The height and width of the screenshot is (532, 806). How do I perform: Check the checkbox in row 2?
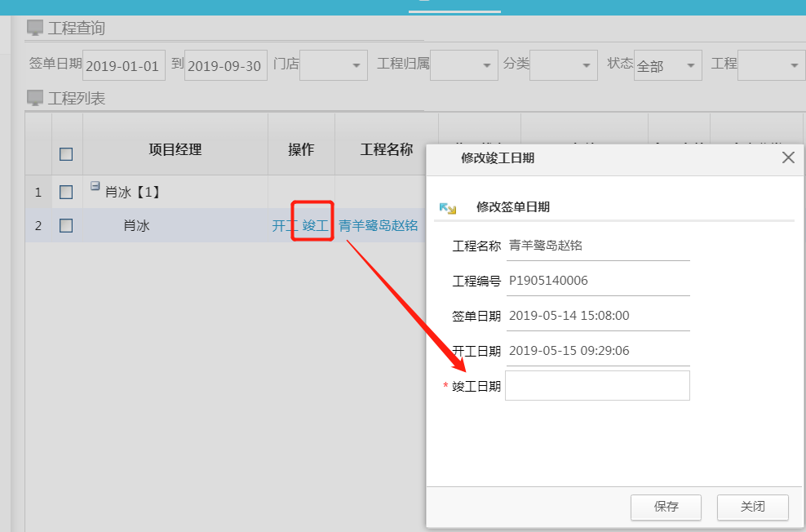(66, 226)
